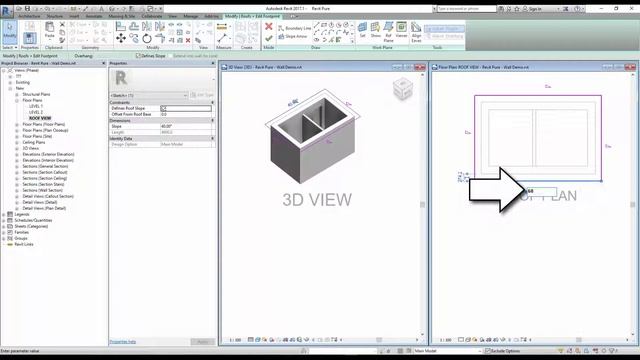Expand the Schedules/Quantities tree node
Screen dimensions: 640x360
point(4,220)
